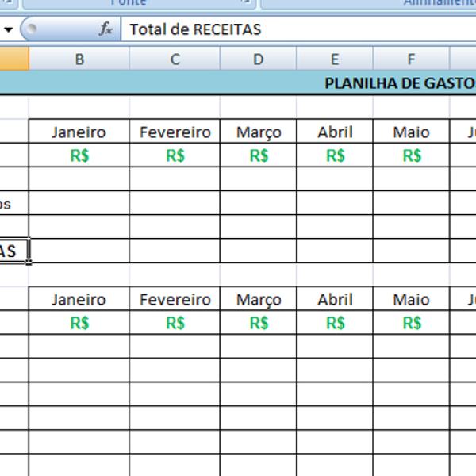The width and height of the screenshot is (476, 476).
Task: Select 'Fevereiro' cell in the upper table
Action: [175, 132]
